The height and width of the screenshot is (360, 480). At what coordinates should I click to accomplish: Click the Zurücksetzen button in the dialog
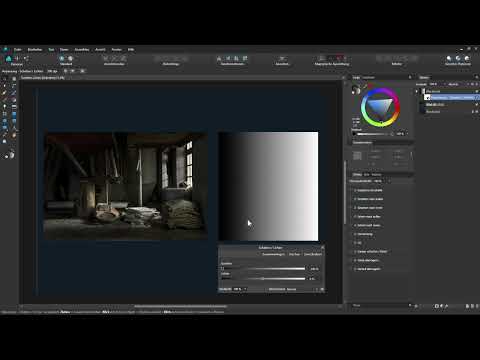pyautogui.click(x=313, y=254)
